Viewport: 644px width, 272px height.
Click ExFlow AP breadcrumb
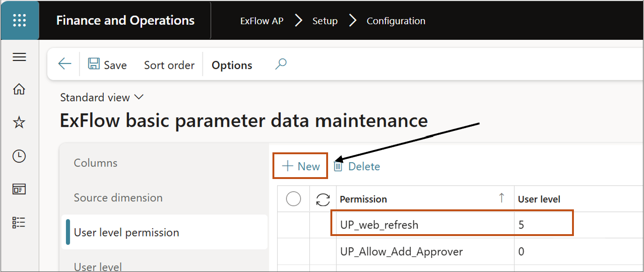pos(262,21)
